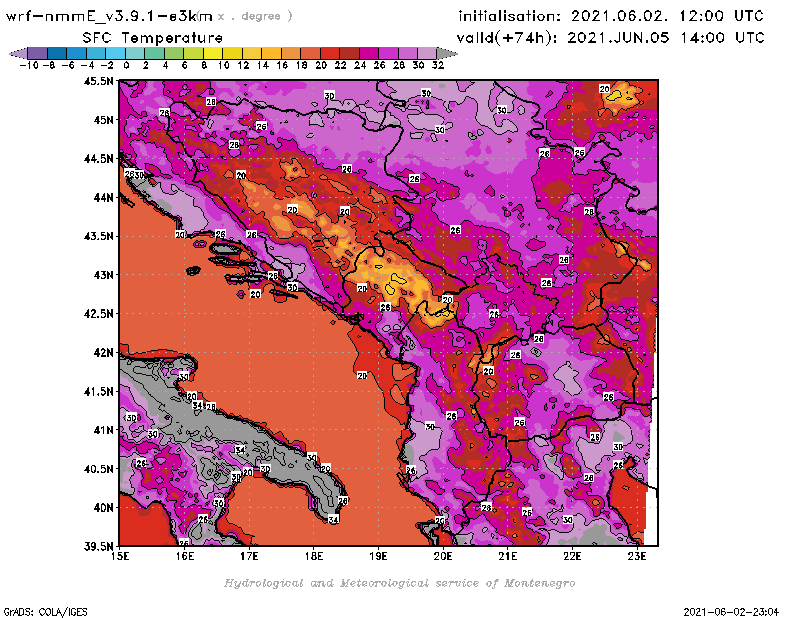
Task: Click the 10 to 12 degree legend swatch
Action: [x=233, y=53]
